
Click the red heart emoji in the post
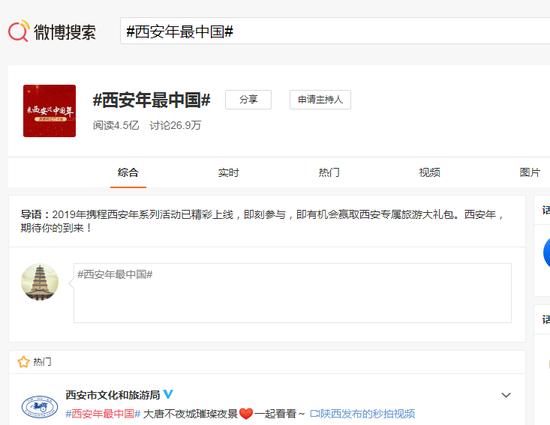coord(246,414)
